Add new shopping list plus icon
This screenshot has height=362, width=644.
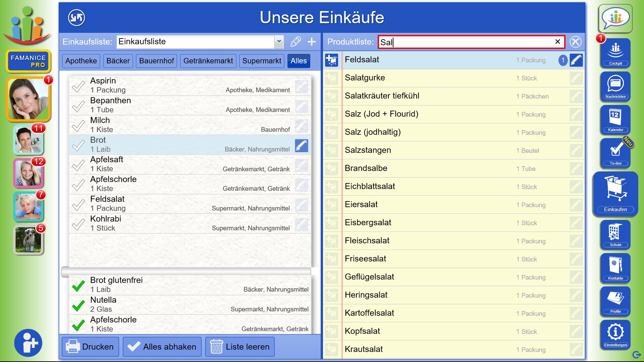[312, 42]
